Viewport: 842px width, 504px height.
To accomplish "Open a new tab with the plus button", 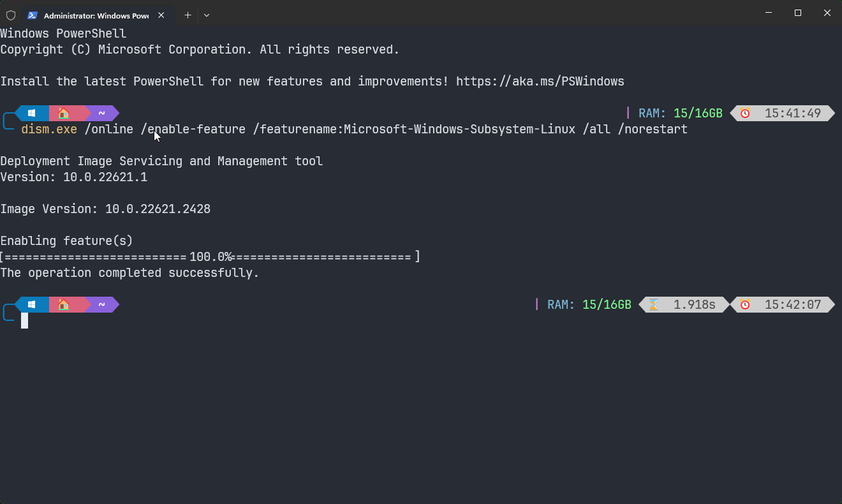I will pyautogui.click(x=188, y=15).
